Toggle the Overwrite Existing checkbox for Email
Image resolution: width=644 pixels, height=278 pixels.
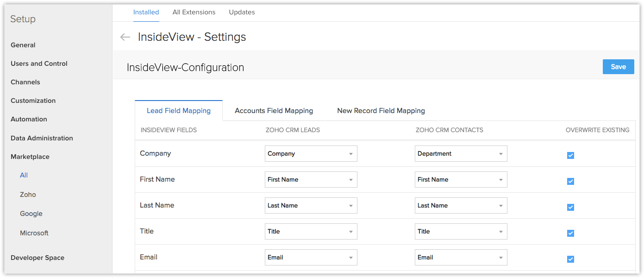click(x=570, y=259)
